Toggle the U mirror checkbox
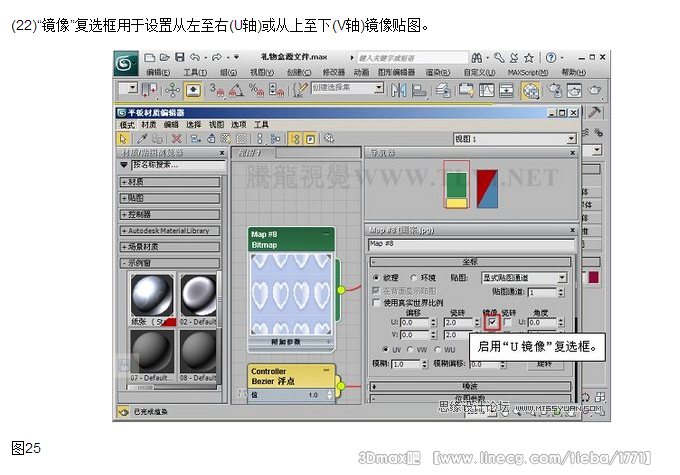Image resolution: width=680 pixels, height=475 pixels. tap(492, 322)
